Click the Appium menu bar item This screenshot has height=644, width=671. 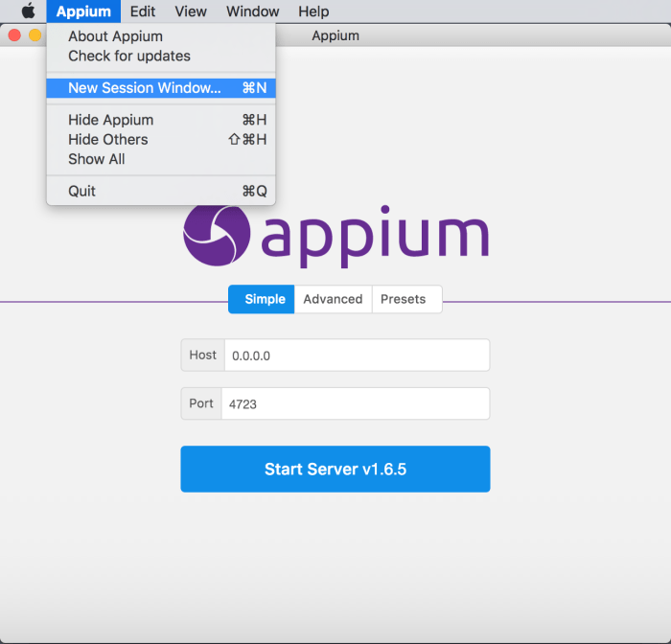(83, 11)
